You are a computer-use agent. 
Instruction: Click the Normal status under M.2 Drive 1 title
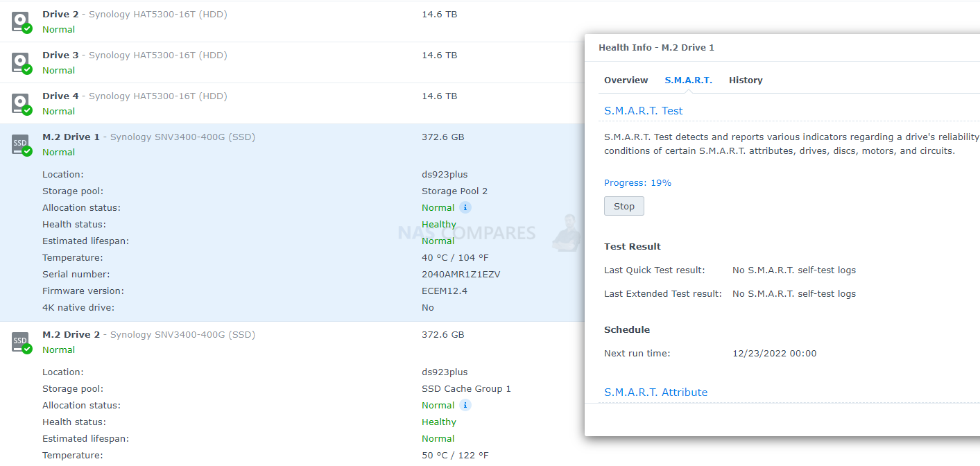[x=59, y=153]
